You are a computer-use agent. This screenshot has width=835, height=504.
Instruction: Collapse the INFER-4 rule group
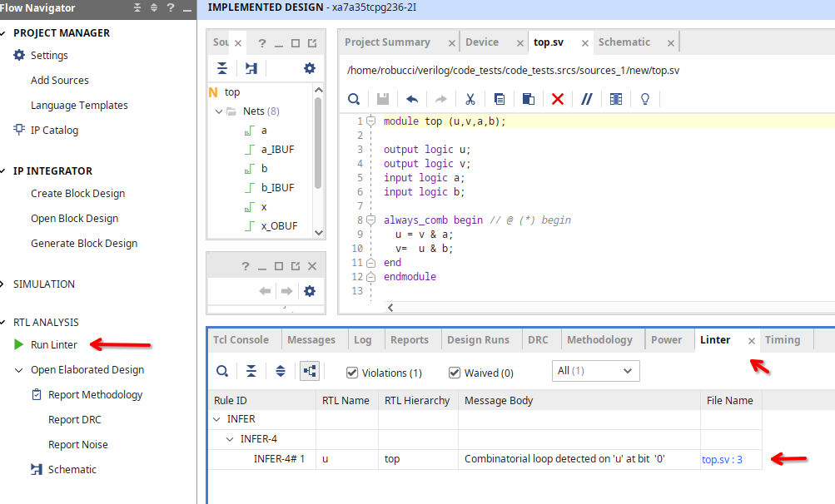231,439
